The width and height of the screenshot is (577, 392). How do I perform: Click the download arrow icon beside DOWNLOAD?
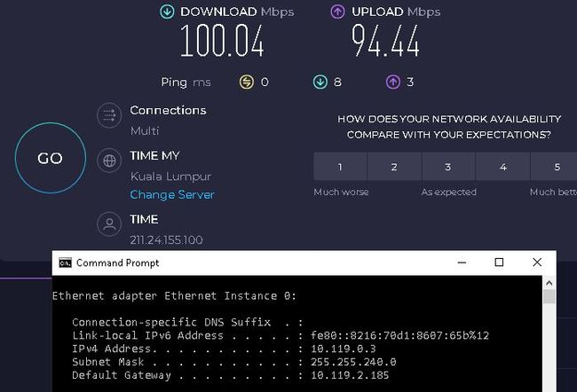click(x=167, y=12)
